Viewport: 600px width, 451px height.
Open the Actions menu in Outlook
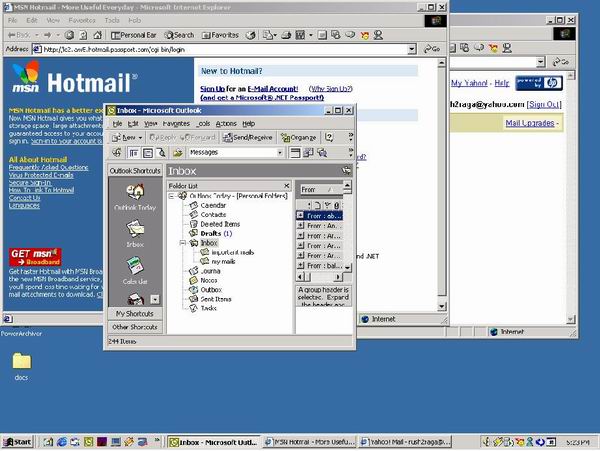(226, 124)
